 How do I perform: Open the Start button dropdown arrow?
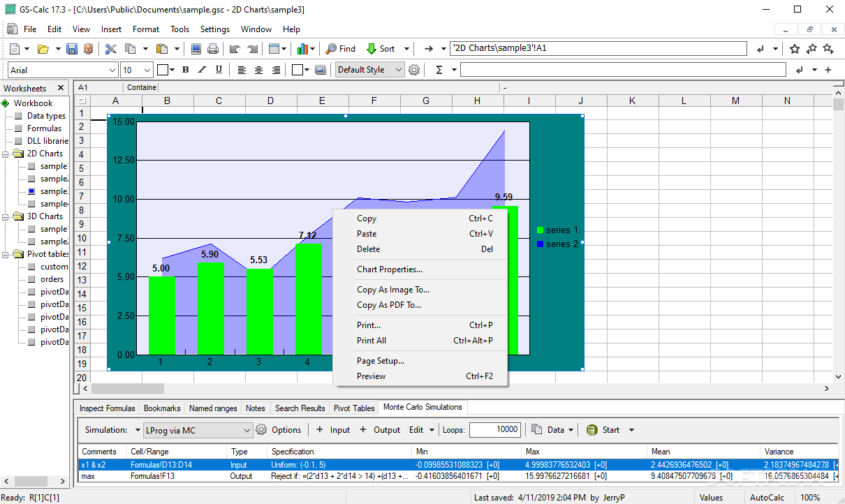(x=631, y=430)
